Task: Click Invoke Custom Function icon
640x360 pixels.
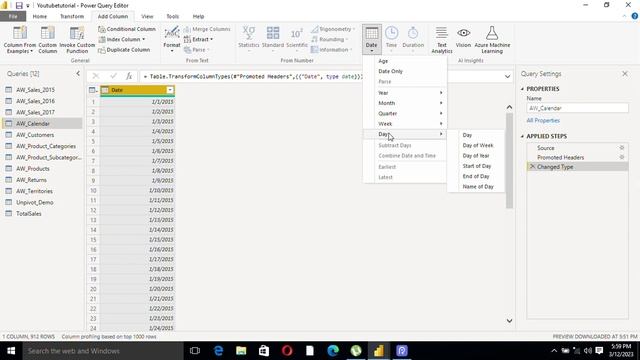Action: pos(77,39)
